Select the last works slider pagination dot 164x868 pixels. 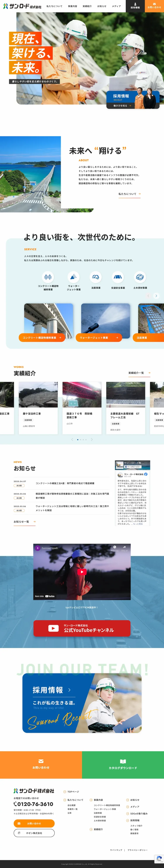click(x=86, y=440)
